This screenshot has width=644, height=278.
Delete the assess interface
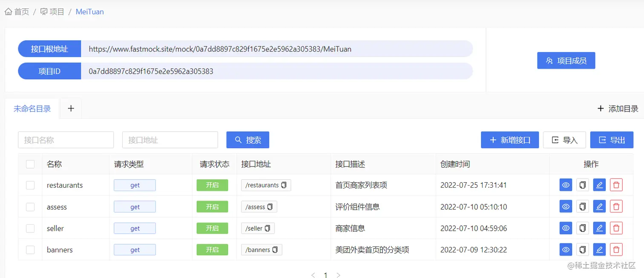click(616, 206)
